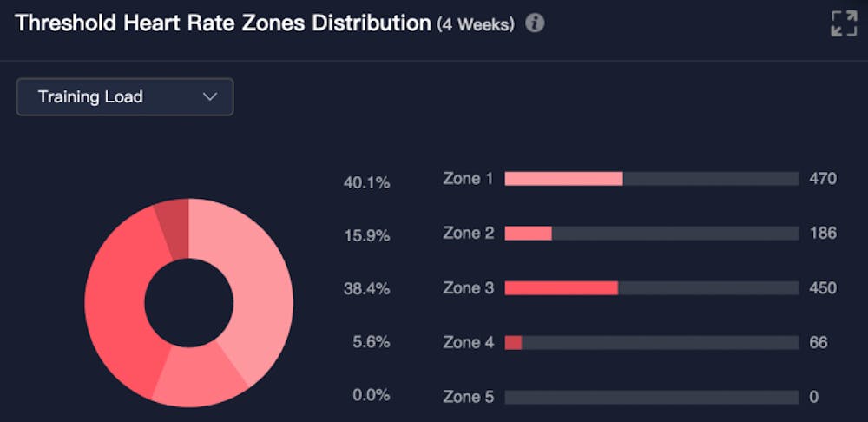The width and height of the screenshot is (868, 422).
Task: Click the 470 training load value
Action: [x=822, y=179]
